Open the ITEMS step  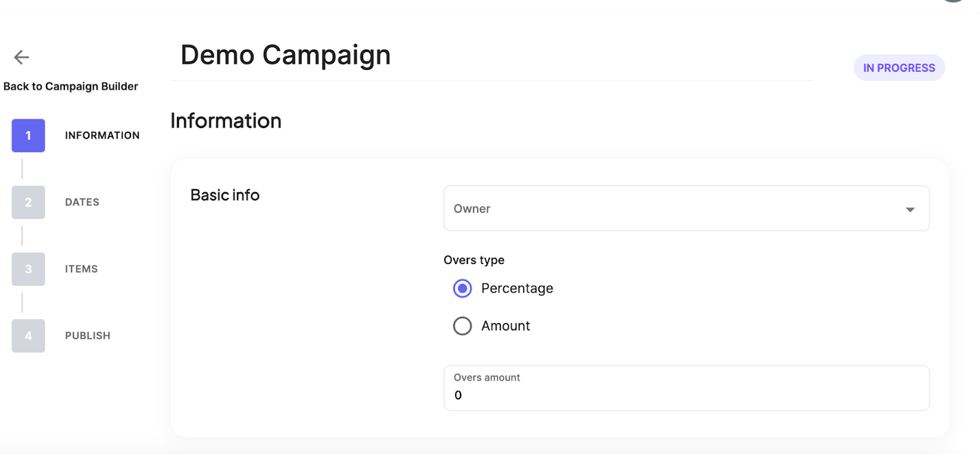[81, 269]
